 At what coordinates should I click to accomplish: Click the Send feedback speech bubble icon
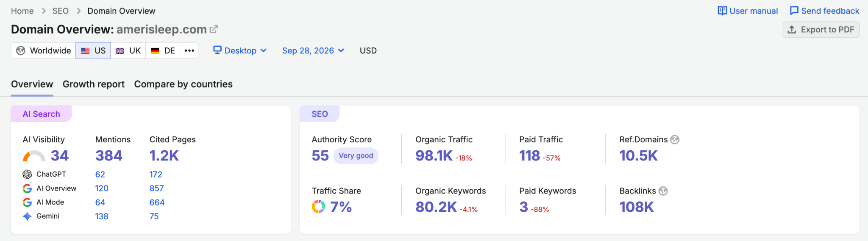point(794,11)
